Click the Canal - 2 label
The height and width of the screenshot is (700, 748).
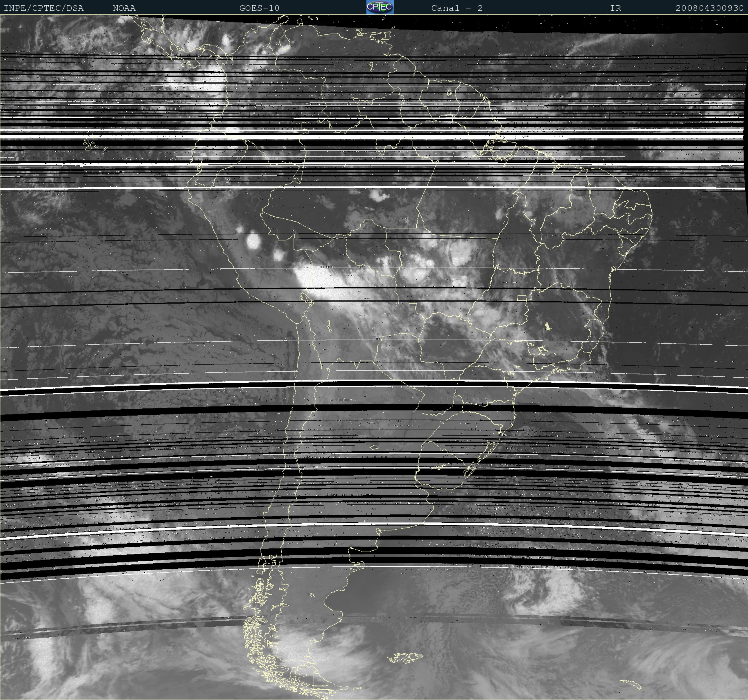(x=457, y=8)
